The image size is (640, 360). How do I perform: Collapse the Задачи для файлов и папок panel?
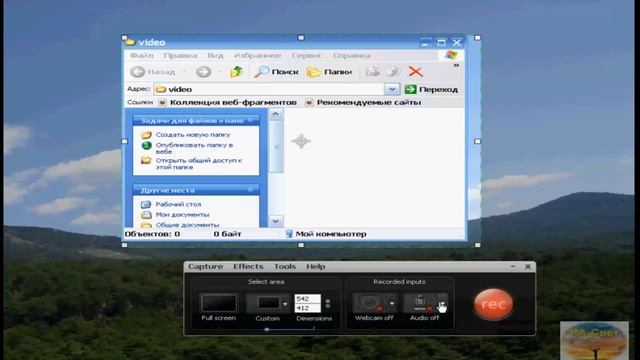(x=250, y=120)
